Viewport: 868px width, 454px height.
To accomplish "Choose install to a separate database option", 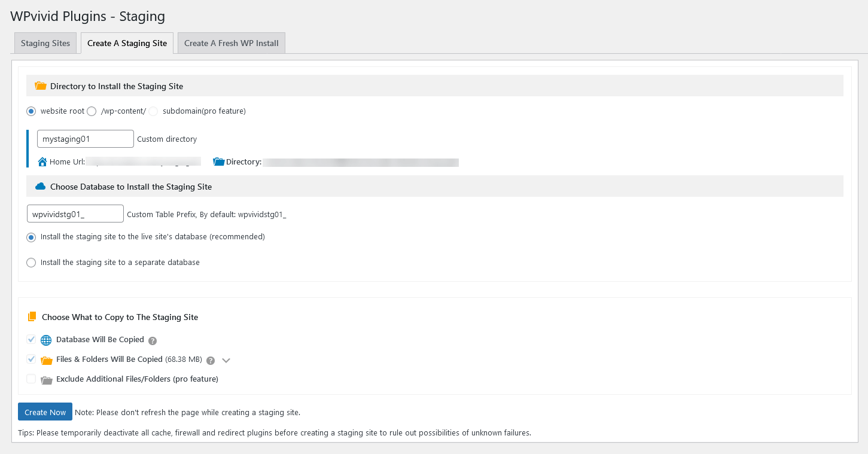I will [31, 263].
